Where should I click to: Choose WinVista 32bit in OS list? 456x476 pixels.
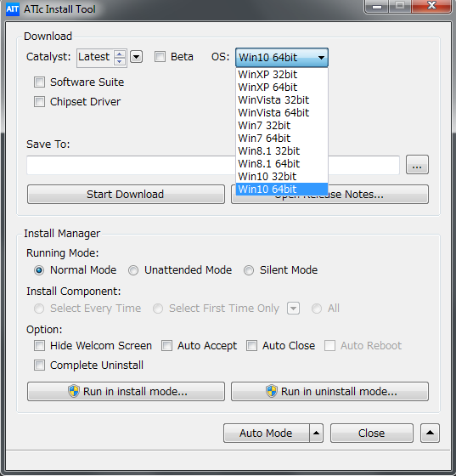[282, 100]
